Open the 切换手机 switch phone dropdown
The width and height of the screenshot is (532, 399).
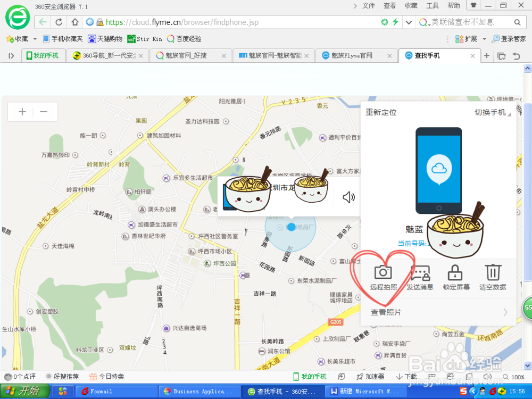pyautogui.click(x=493, y=112)
